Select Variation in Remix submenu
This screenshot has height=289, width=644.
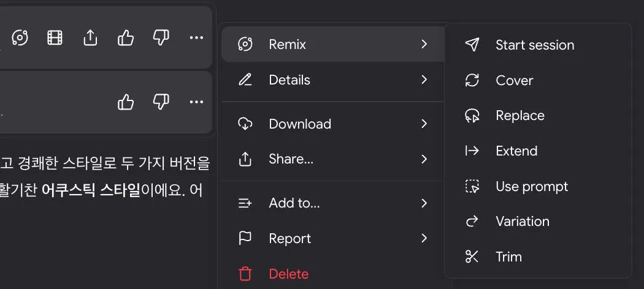pos(538,222)
